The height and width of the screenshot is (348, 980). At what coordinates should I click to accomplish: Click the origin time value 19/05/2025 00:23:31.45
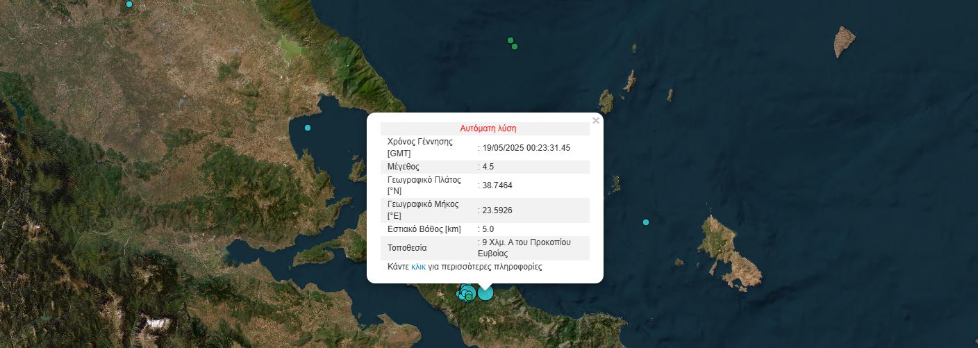(x=526, y=148)
